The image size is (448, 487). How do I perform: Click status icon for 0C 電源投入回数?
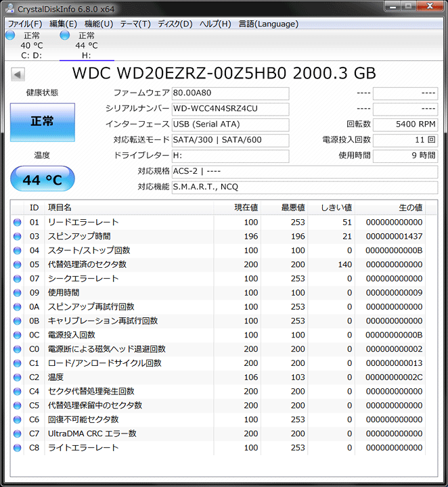click(18, 335)
